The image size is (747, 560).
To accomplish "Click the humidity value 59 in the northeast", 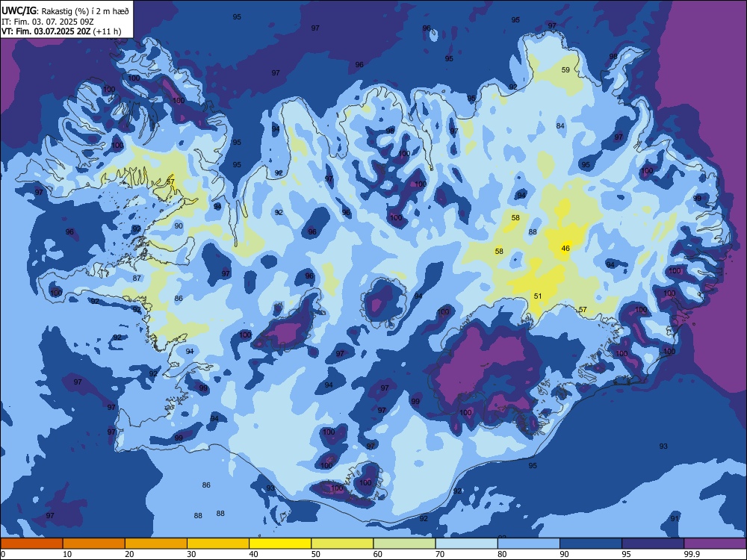I will tap(565, 69).
